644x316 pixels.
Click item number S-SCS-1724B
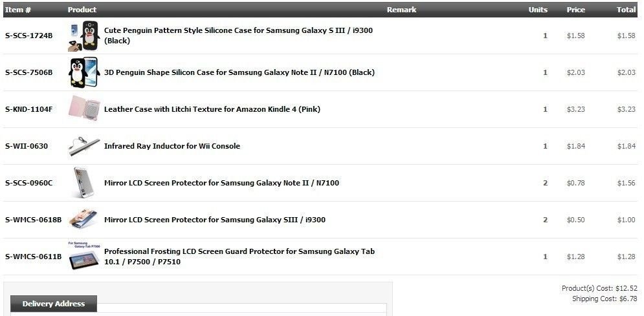[28, 36]
